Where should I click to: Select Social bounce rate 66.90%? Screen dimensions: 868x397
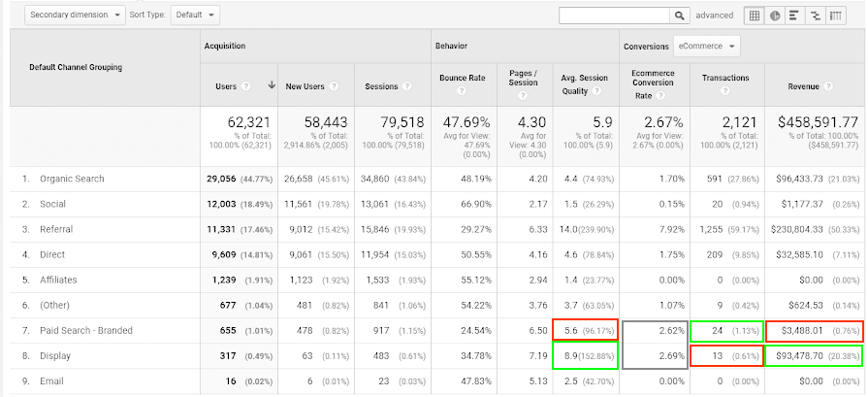(x=476, y=204)
